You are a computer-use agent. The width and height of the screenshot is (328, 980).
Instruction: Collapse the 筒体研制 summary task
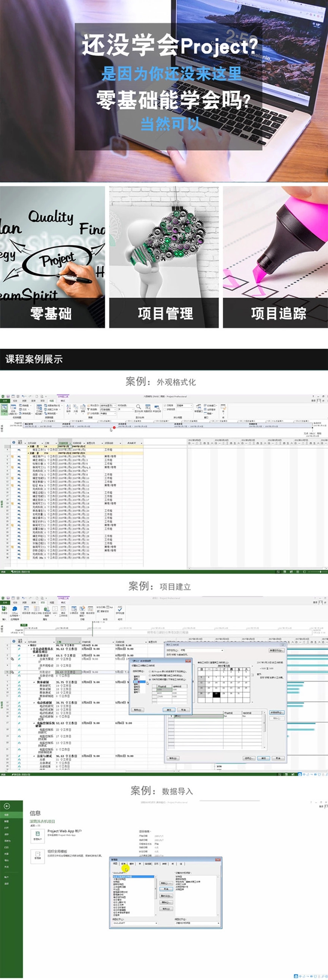coord(34,683)
